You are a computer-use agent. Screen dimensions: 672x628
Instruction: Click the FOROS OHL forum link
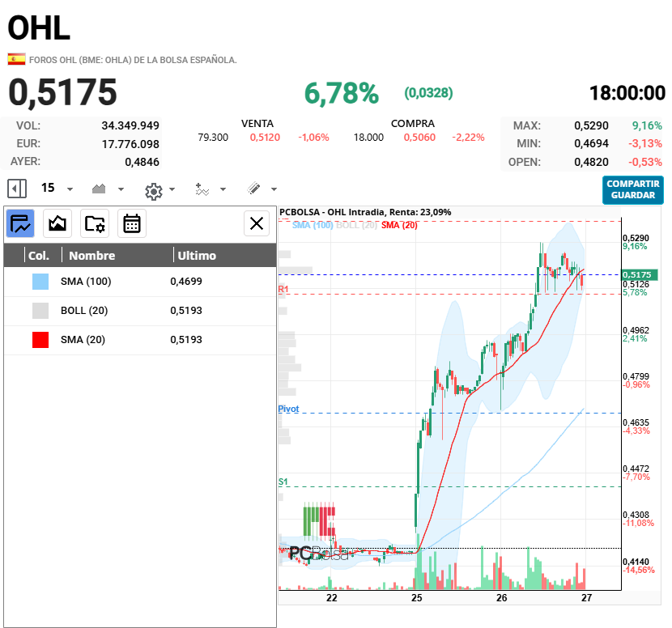click(x=133, y=60)
